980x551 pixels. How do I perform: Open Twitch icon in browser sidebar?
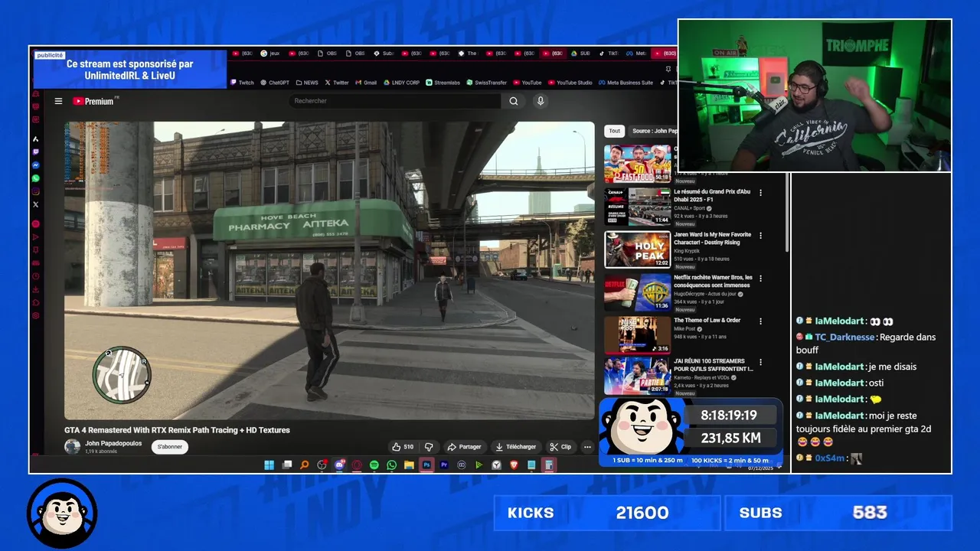36,152
